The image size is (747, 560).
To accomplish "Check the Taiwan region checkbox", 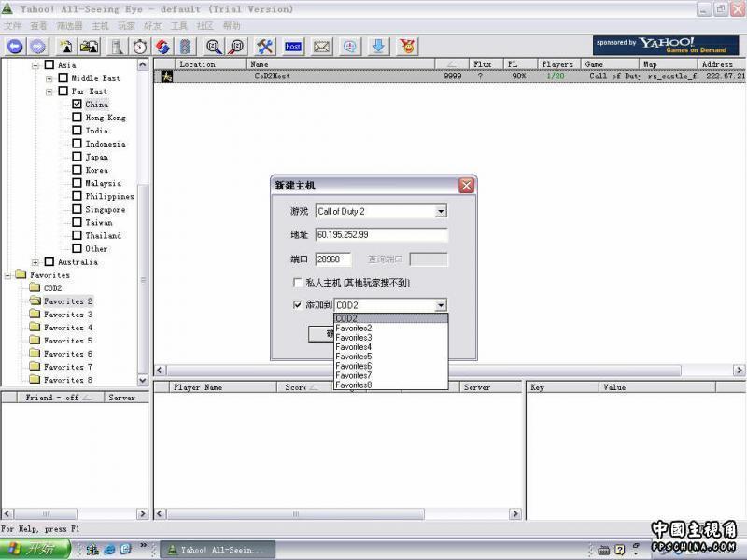I will [x=77, y=222].
